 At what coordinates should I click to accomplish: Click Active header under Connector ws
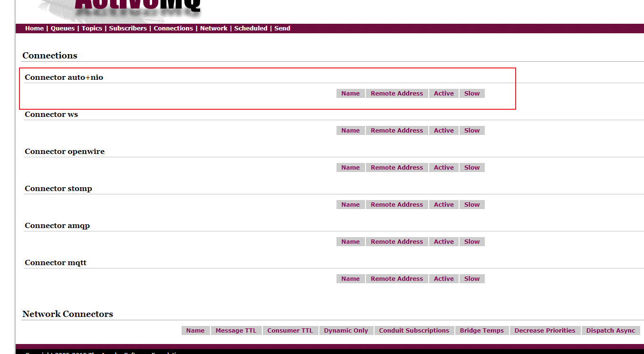pos(444,131)
